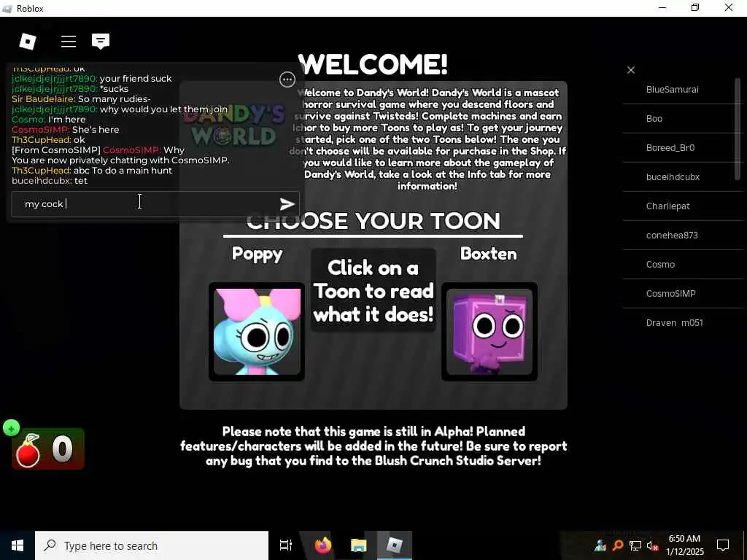This screenshot has width=747, height=560.
Task: Open chat options ellipsis button
Action: pos(287,79)
